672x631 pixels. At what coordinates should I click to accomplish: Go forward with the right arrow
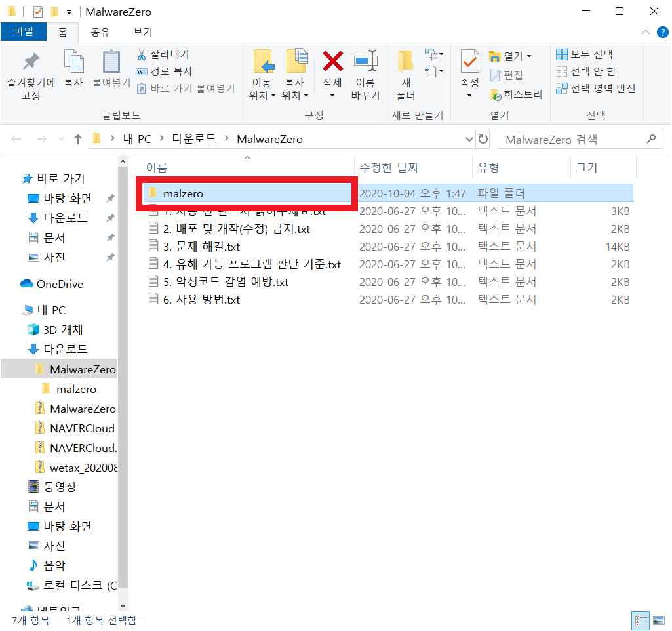pos(41,139)
